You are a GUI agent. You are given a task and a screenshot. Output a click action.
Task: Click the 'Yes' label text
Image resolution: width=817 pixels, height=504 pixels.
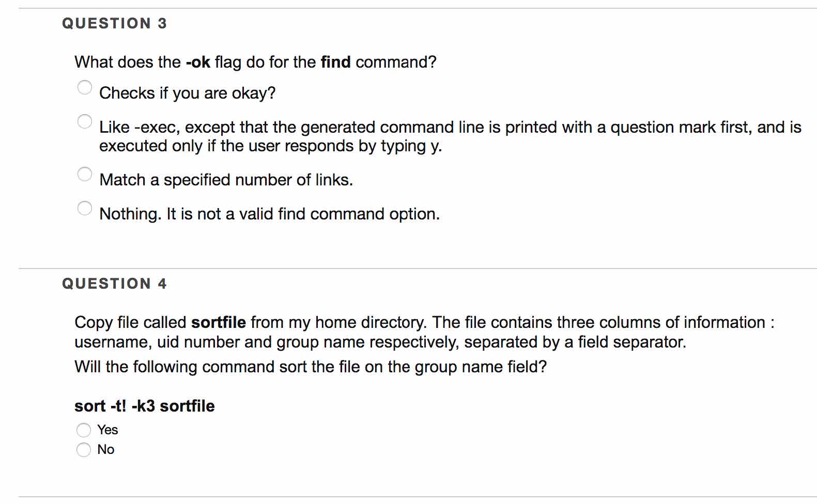(x=107, y=430)
